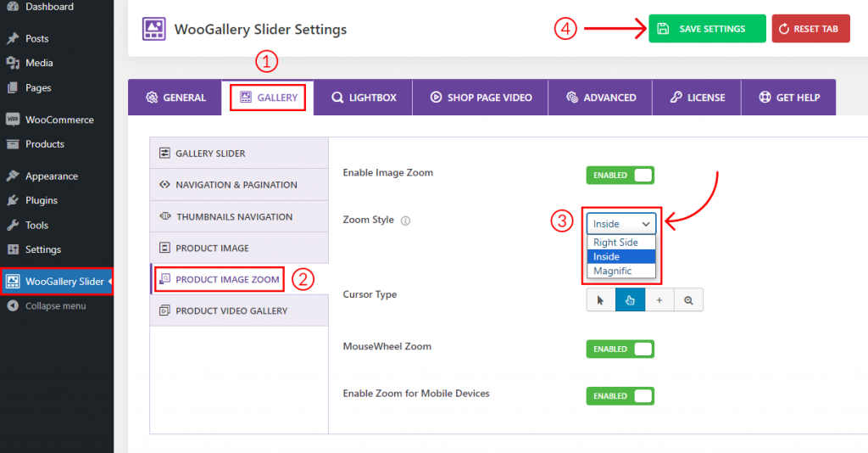Image resolution: width=868 pixels, height=453 pixels.
Task: Open Plugins in the admin sidebar
Action: pos(41,200)
